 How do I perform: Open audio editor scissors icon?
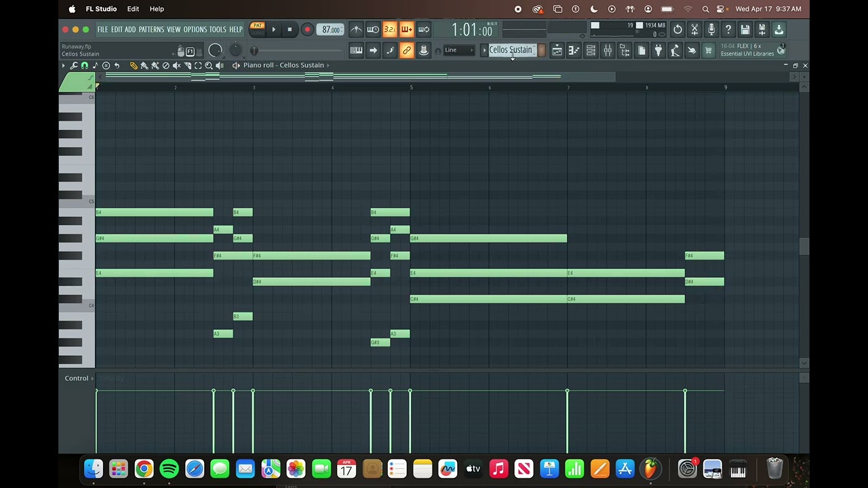coord(694,29)
